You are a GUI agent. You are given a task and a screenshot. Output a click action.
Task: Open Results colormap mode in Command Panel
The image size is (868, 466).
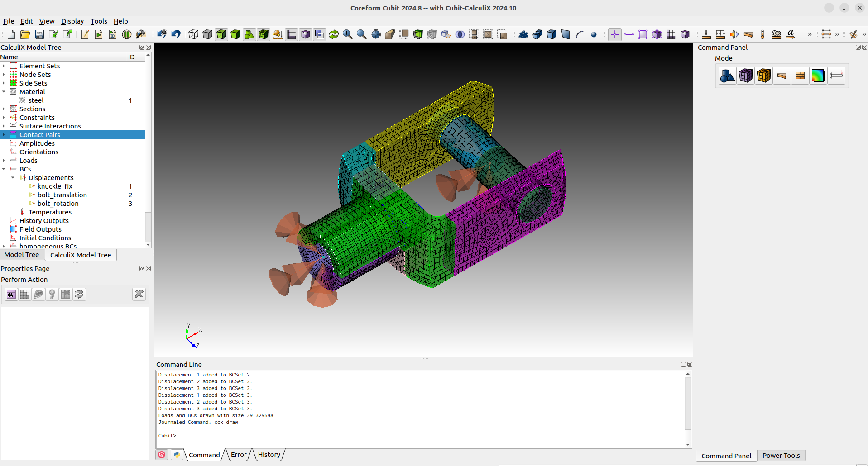[x=818, y=75]
